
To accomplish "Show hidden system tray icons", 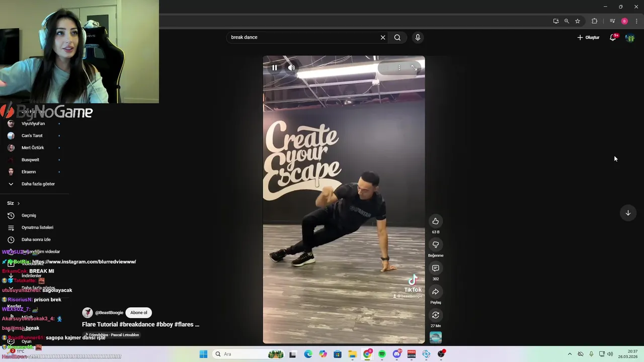I will (x=570, y=354).
